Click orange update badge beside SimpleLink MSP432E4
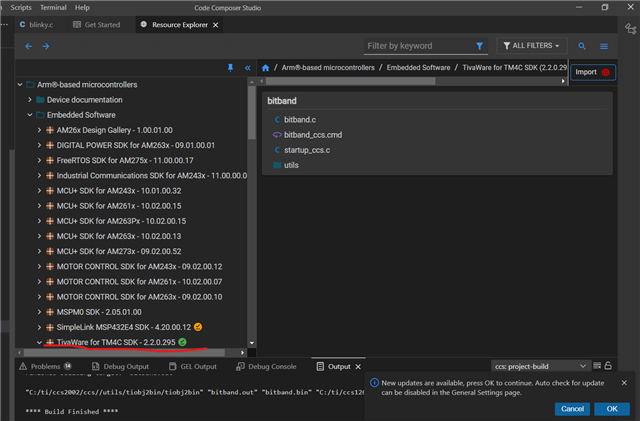640x421 pixels. tap(198, 327)
